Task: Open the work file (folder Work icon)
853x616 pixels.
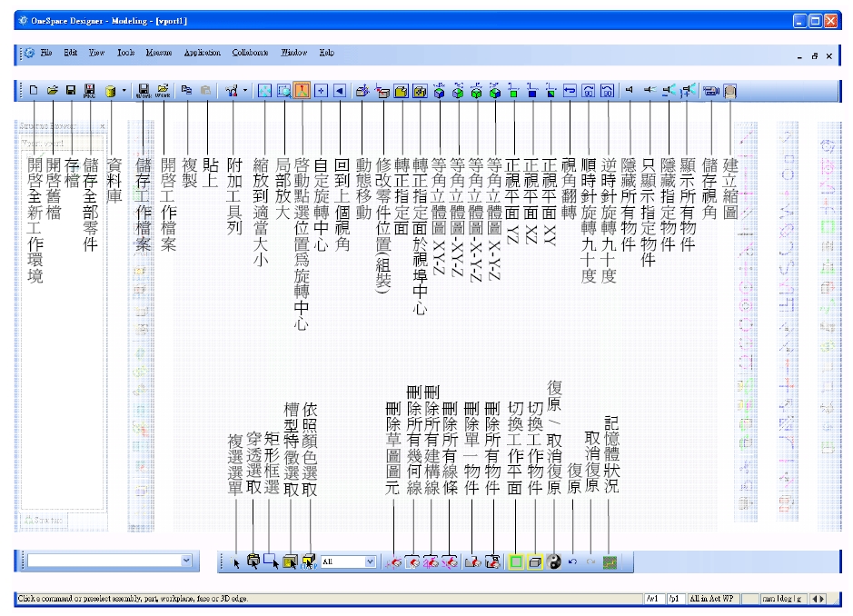Action: pyautogui.click(x=163, y=91)
